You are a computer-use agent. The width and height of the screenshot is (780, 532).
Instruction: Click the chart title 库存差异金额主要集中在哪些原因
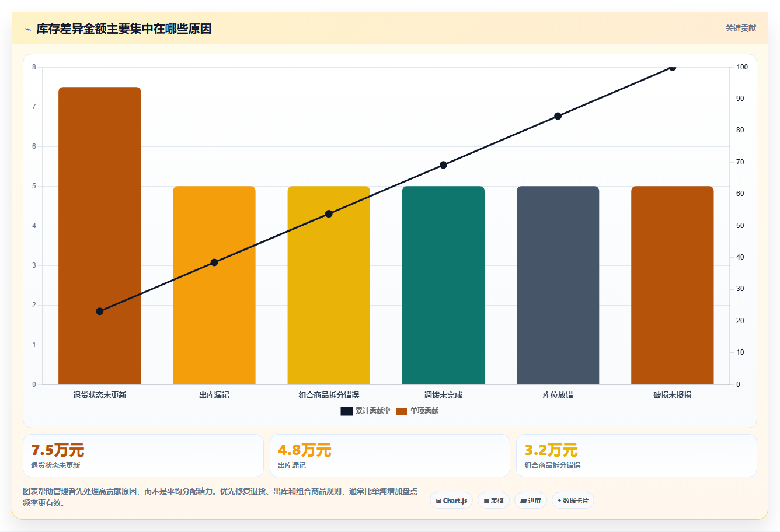pos(124,29)
